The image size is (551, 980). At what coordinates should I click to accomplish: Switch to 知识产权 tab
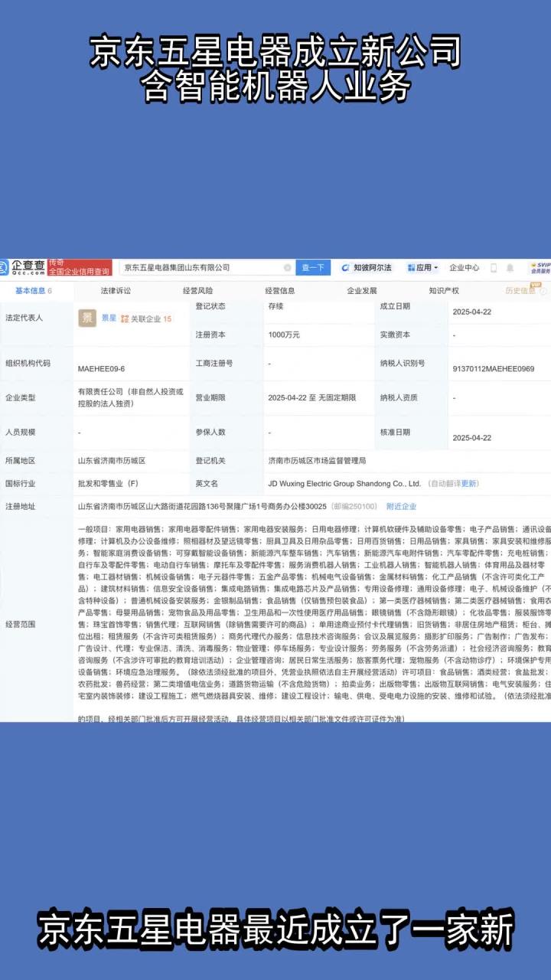pyautogui.click(x=444, y=291)
